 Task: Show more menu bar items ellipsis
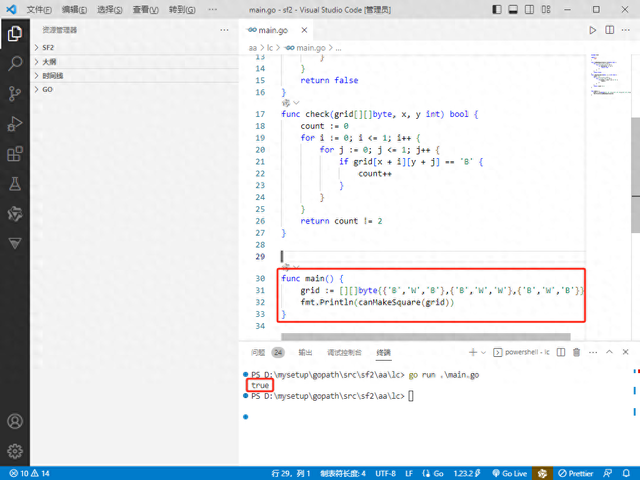coord(213,9)
